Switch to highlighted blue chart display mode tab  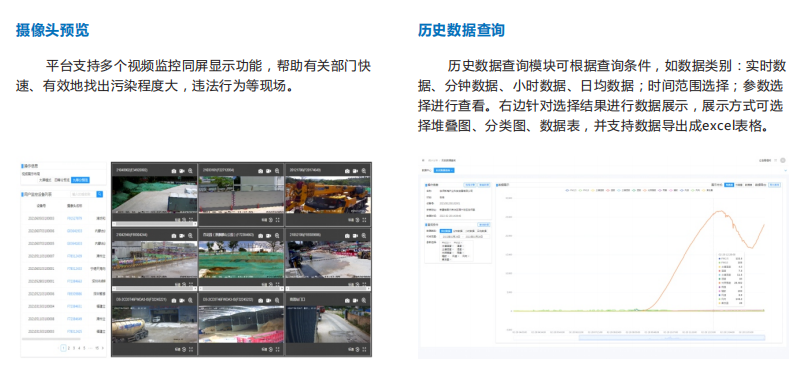click(729, 184)
